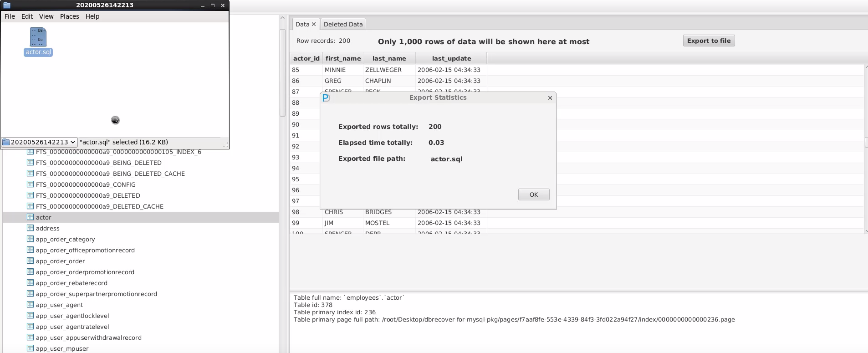Sort by the last_name column header

tap(389, 58)
